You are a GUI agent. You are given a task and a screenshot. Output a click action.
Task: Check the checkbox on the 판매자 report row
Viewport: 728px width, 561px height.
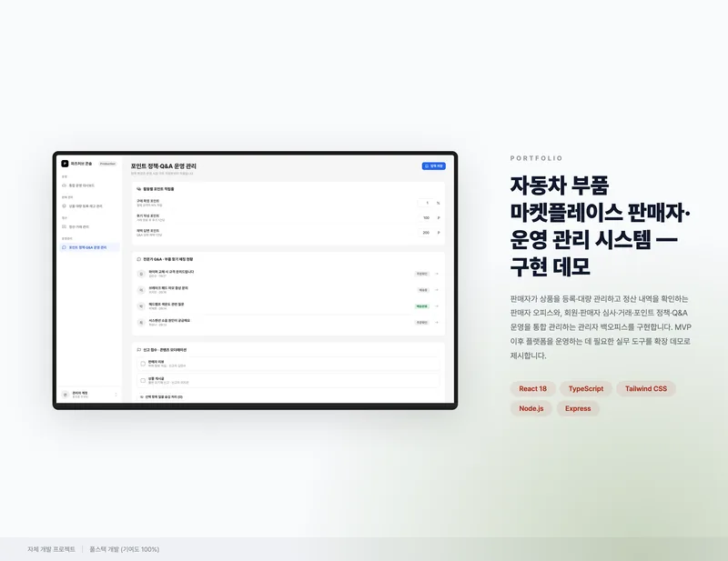(x=143, y=364)
